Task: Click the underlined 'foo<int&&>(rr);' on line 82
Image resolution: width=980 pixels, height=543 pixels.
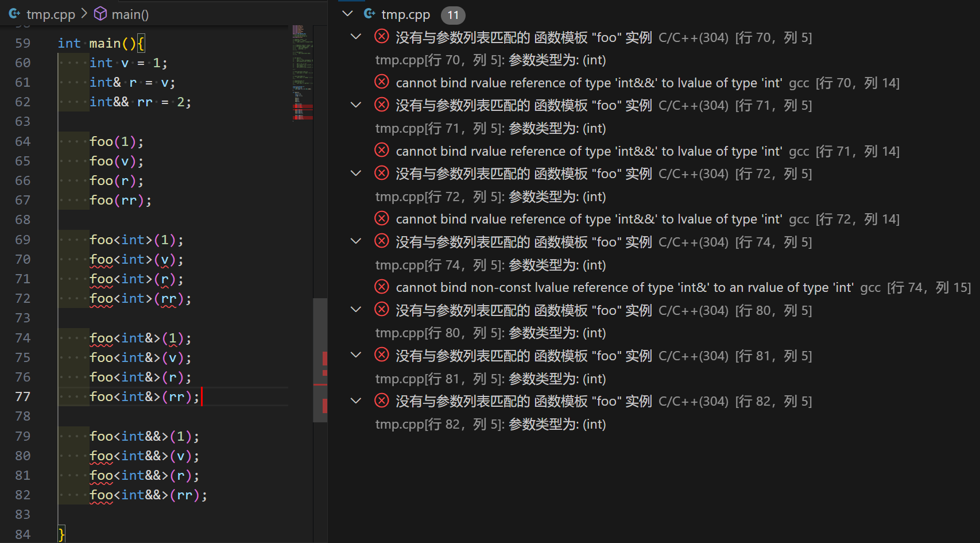Action: tap(149, 495)
